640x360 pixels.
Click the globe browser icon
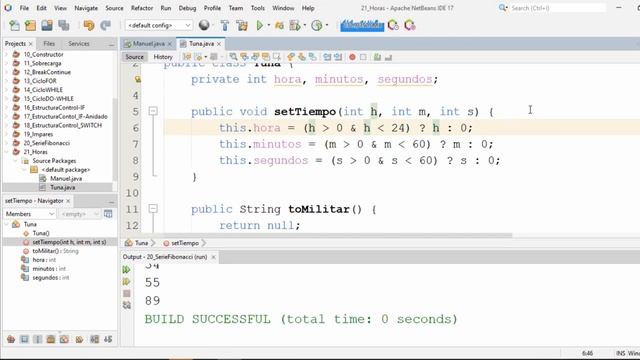coord(204,25)
